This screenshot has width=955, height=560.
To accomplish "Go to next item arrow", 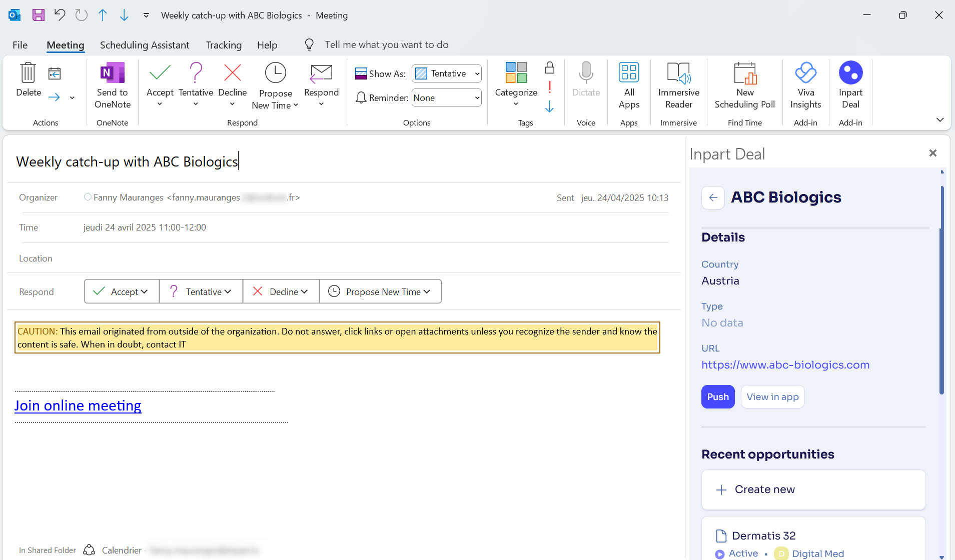I will tap(124, 15).
